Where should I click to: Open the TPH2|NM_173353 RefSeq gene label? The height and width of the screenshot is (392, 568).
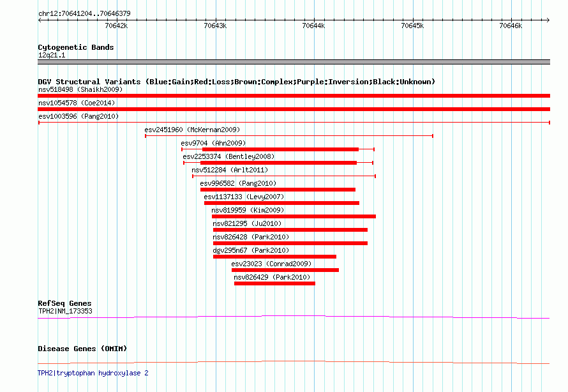pos(65,311)
